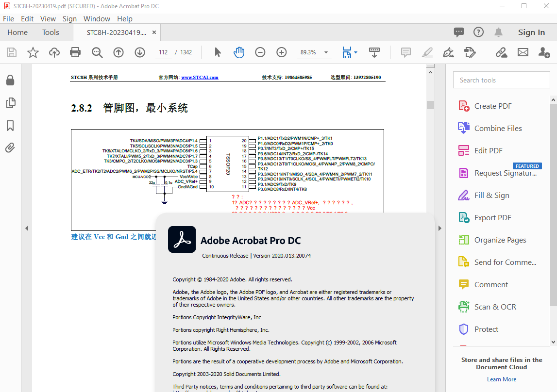Open the Edit PDF tool in right panel
The height and width of the screenshot is (392, 557).
point(489,151)
